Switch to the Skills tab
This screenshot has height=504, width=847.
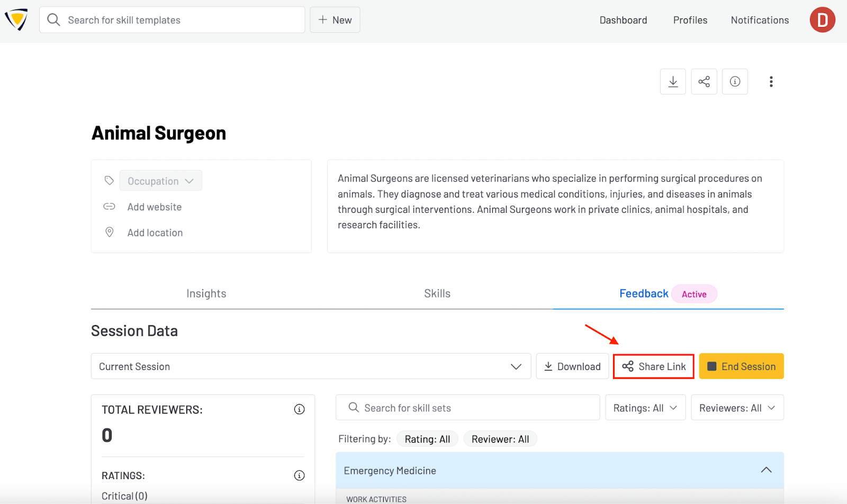pos(437,293)
